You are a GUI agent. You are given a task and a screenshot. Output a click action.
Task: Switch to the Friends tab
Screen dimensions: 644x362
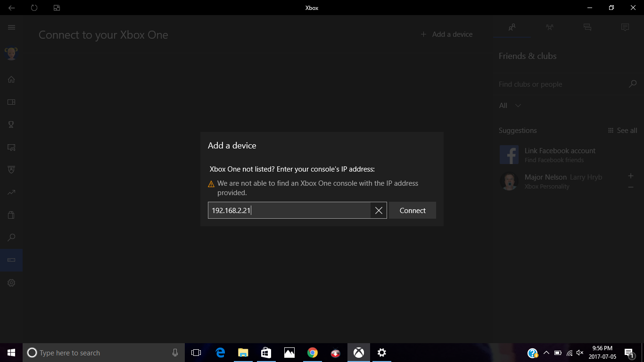512,27
